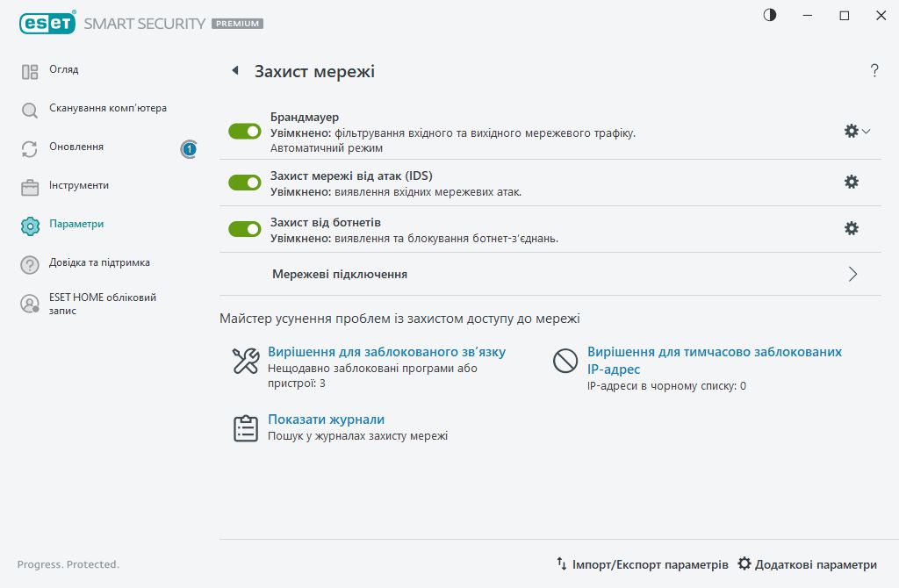
Task: Click the Показати журнали link
Action: click(x=326, y=419)
